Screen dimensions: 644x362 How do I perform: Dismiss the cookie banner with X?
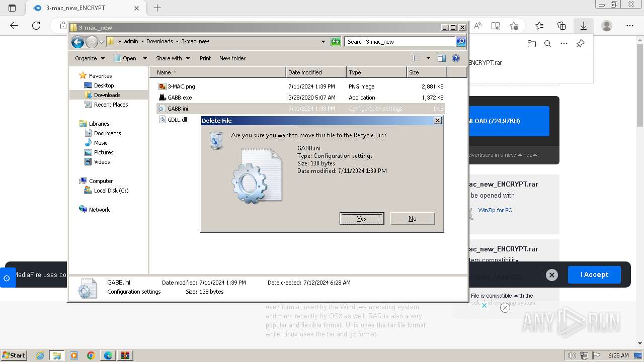pyautogui.click(x=552, y=275)
